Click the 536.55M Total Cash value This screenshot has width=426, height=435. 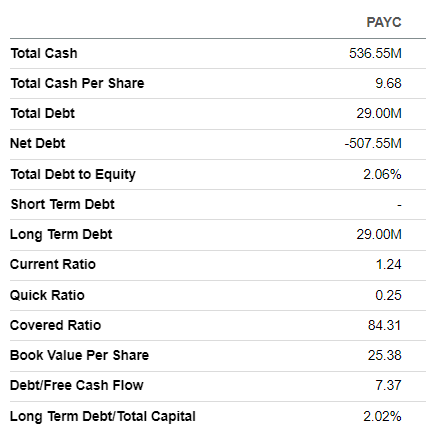tap(375, 53)
